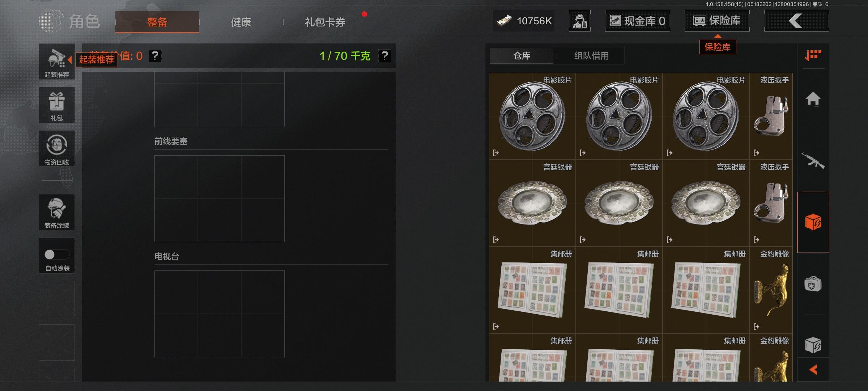Open the 保险库 safe button
Viewport: 868px width, 391px height.
tap(717, 21)
